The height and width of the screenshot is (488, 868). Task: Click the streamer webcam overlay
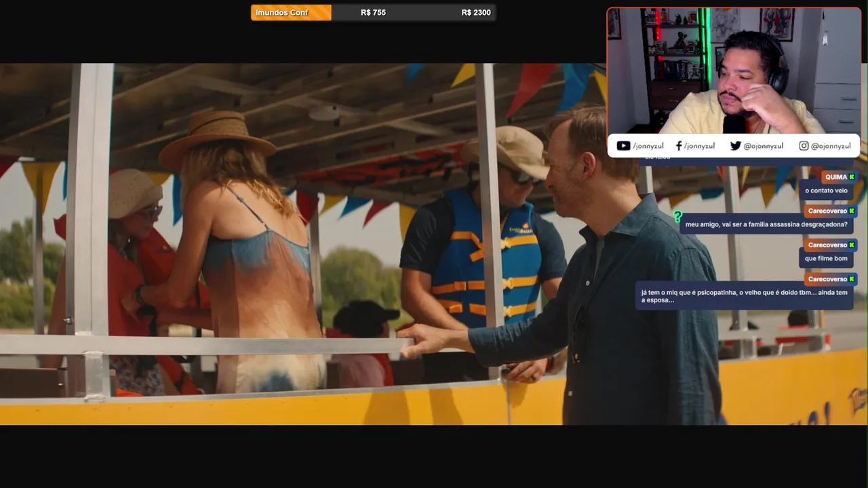[x=734, y=71]
